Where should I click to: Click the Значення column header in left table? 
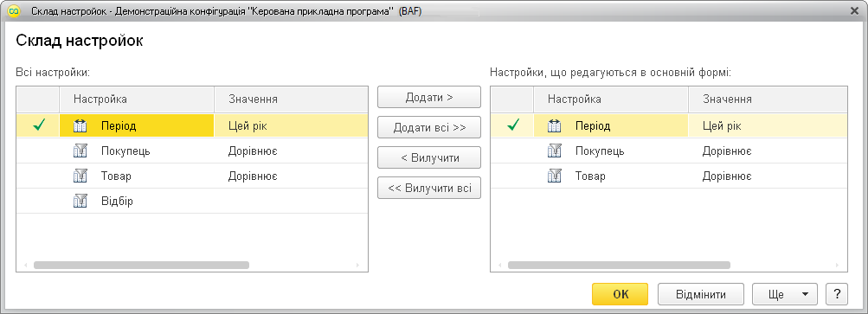(x=291, y=99)
